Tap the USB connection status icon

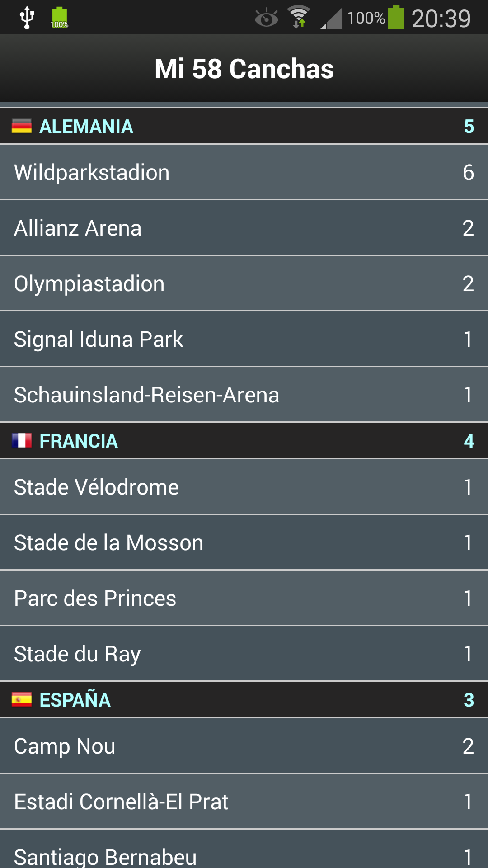(x=27, y=18)
